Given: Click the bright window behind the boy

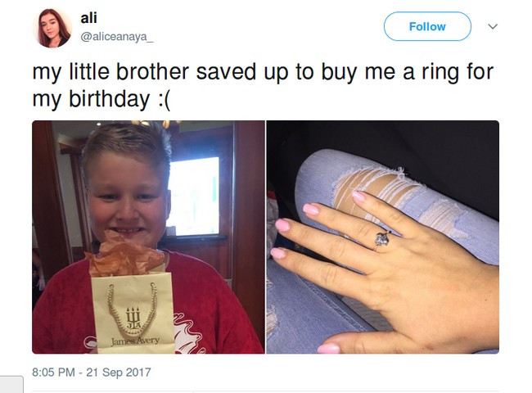Looking at the screenshot, I should point(193,196).
